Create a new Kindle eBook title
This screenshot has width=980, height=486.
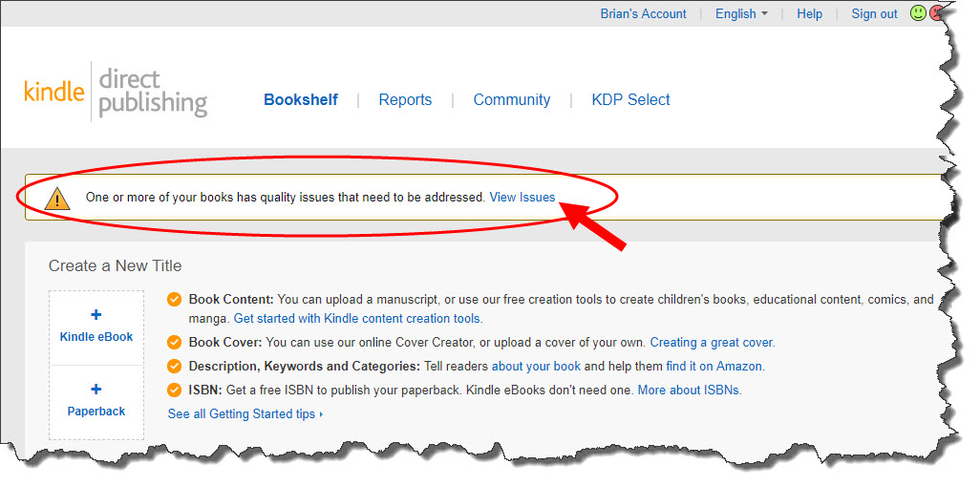(96, 328)
